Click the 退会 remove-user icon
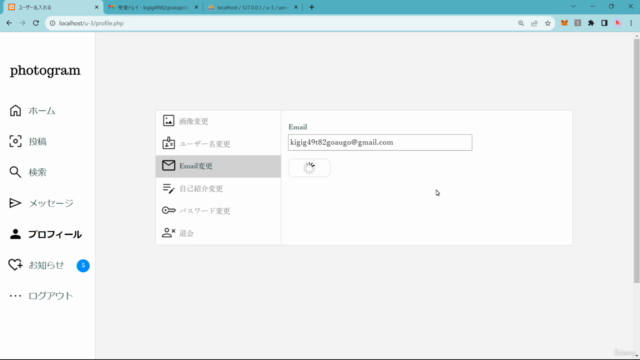640x360 pixels. [169, 233]
